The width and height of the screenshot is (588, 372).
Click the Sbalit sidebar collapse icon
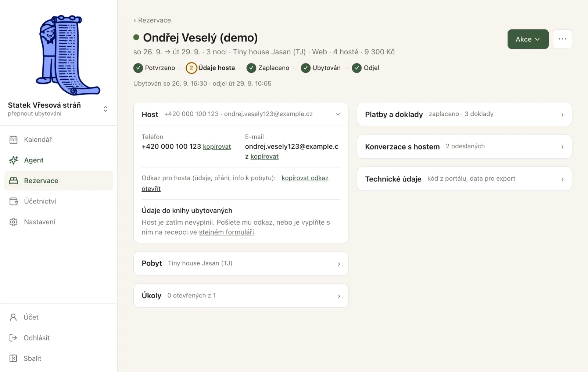tap(13, 358)
